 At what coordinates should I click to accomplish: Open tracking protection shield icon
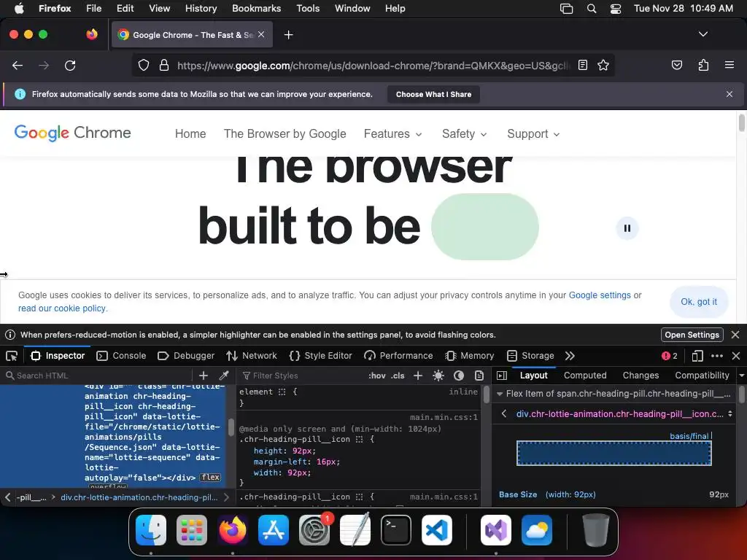coord(144,65)
